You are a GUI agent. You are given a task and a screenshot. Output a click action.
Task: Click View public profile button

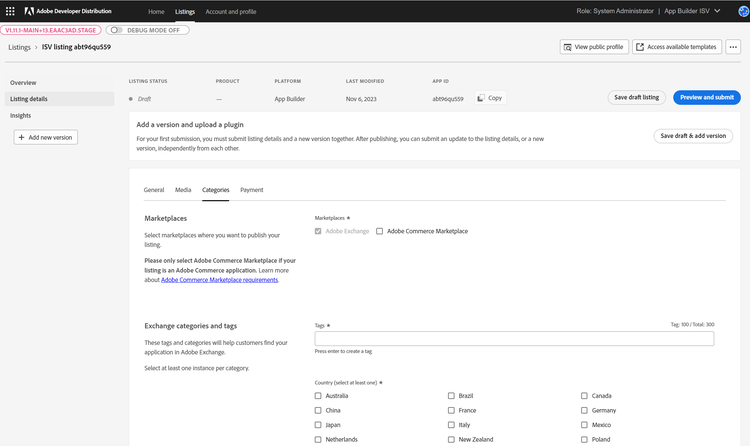click(x=594, y=47)
